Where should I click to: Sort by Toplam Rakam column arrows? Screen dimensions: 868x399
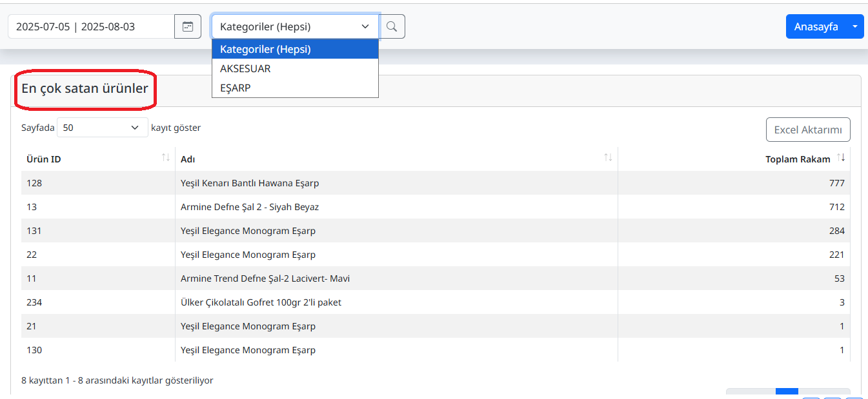click(840, 158)
